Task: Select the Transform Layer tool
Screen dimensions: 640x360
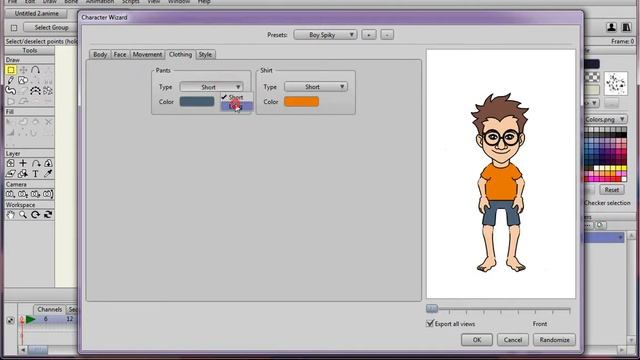Action: point(11,163)
